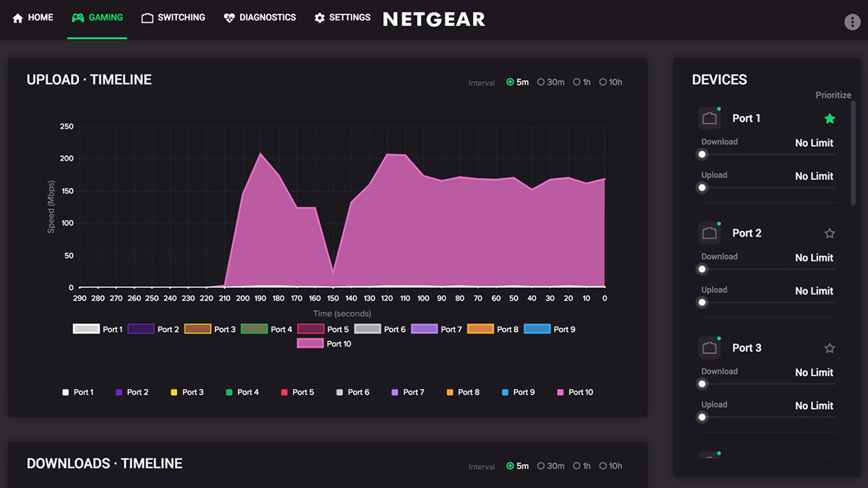Click Port 3 prioritize star

830,348
